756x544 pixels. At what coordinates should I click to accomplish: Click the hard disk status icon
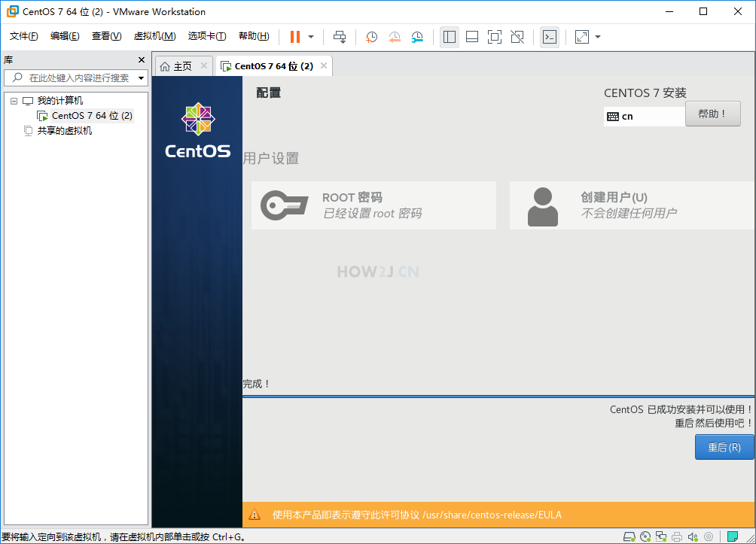[x=629, y=536]
